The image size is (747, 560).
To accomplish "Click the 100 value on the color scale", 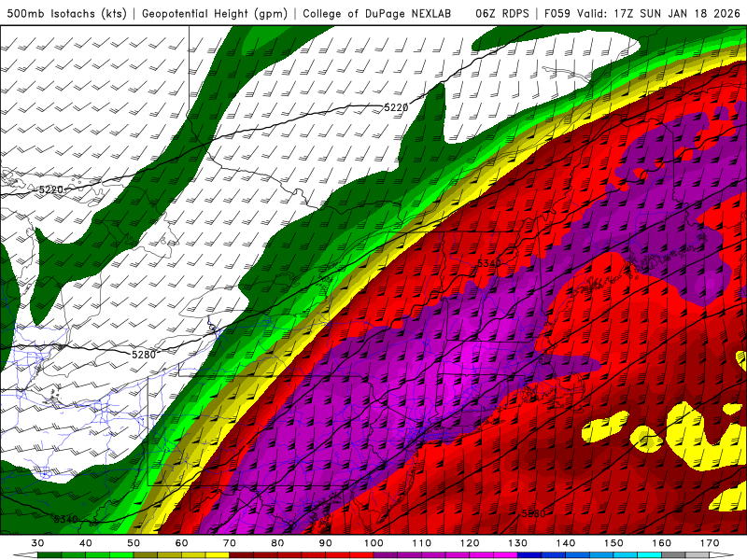I will click(374, 543).
